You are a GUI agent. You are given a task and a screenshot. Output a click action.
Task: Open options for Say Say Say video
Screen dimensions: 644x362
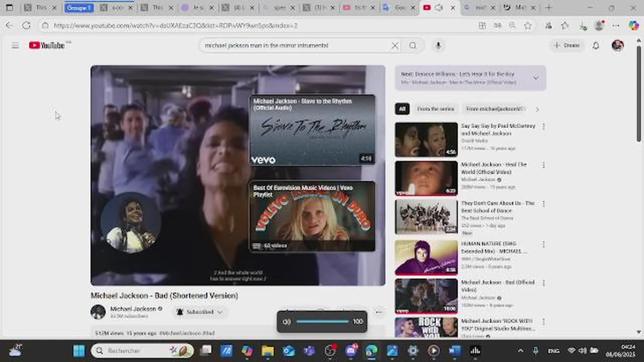pos(543,127)
